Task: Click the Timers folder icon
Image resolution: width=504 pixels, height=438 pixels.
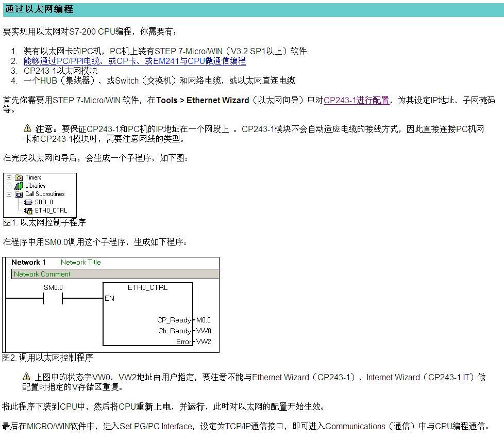Action: click(19, 177)
